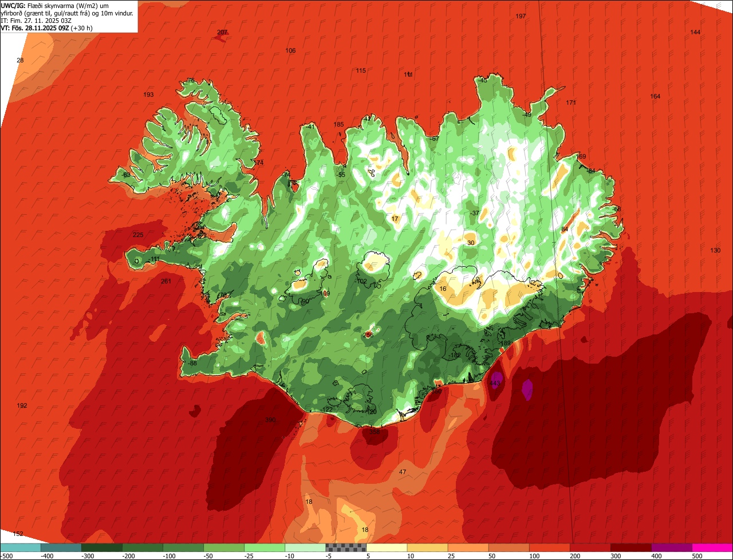Click the map value 28
This screenshot has height=560, width=733.
(x=20, y=60)
